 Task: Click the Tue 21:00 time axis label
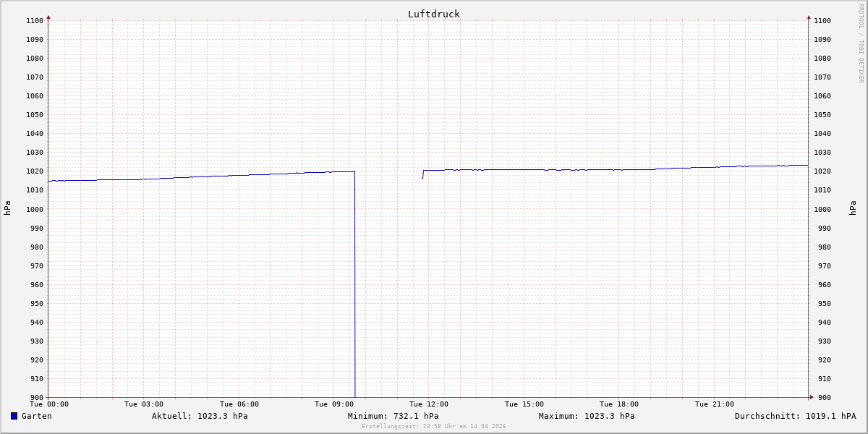pyautogui.click(x=714, y=404)
